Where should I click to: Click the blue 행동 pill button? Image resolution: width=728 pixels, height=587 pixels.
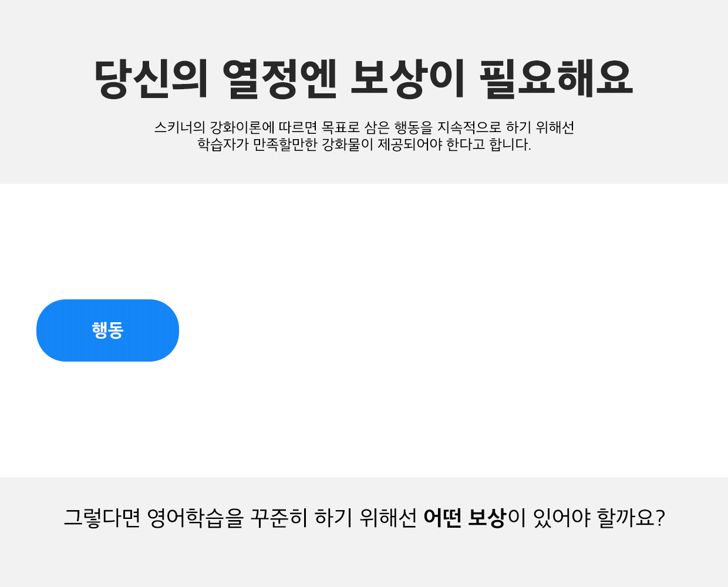[x=107, y=330]
